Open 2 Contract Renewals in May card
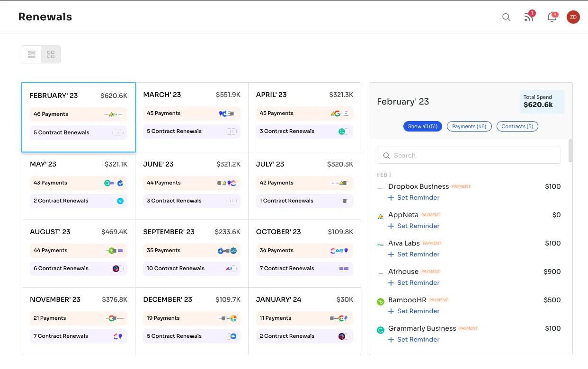Image resolution: width=588 pixels, height=369 pixels. pyautogui.click(x=79, y=201)
